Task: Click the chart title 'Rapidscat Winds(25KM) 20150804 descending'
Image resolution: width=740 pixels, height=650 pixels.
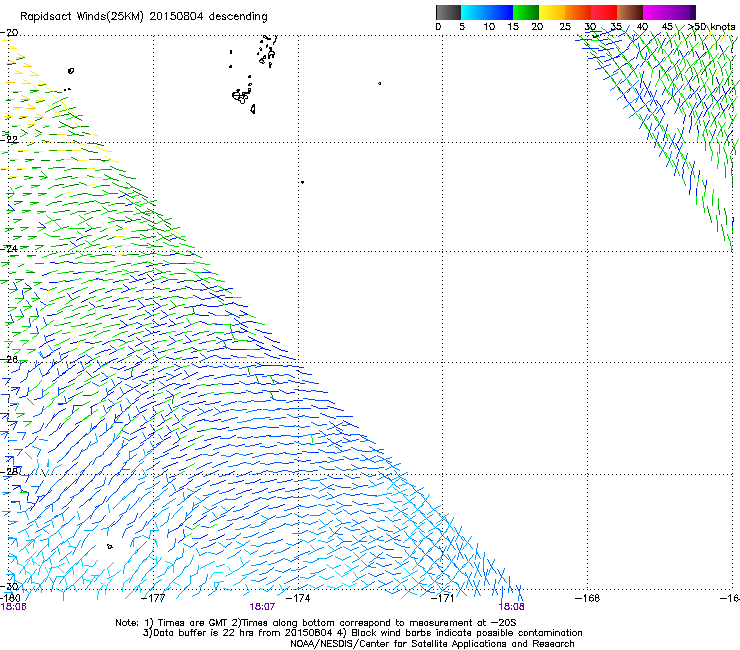Action: 143,17
